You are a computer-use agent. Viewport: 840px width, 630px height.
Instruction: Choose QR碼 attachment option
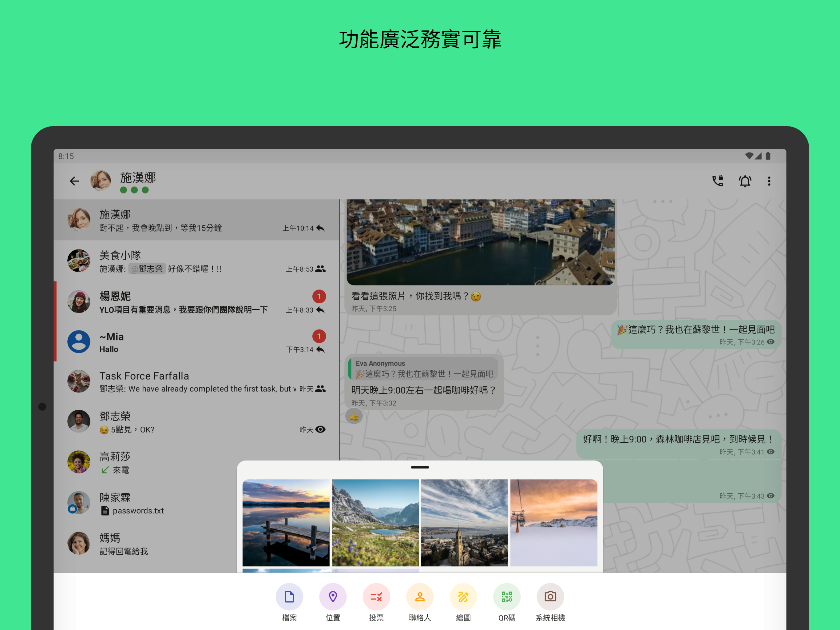click(507, 602)
